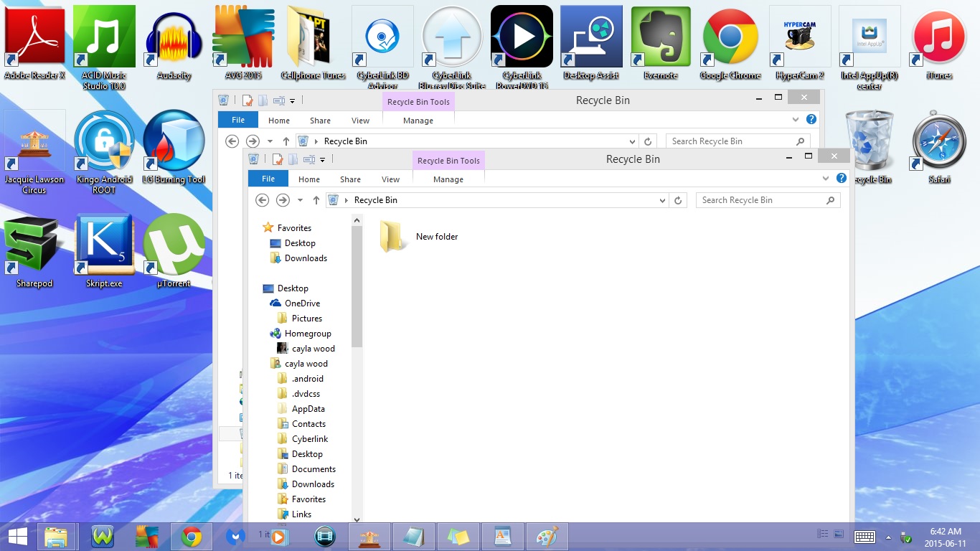The image size is (980, 551).
Task: Open recent locations dropdown in front window
Action: 300,200
